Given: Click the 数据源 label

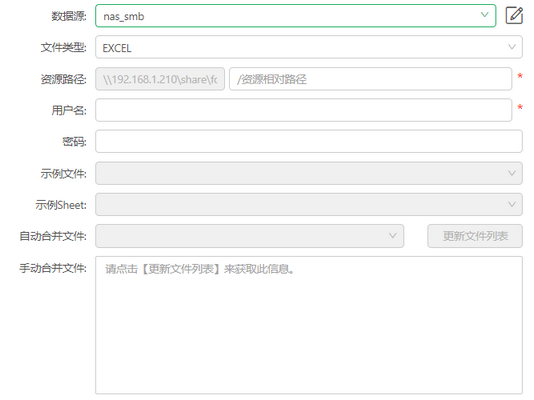Looking at the screenshot, I should (x=69, y=16).
